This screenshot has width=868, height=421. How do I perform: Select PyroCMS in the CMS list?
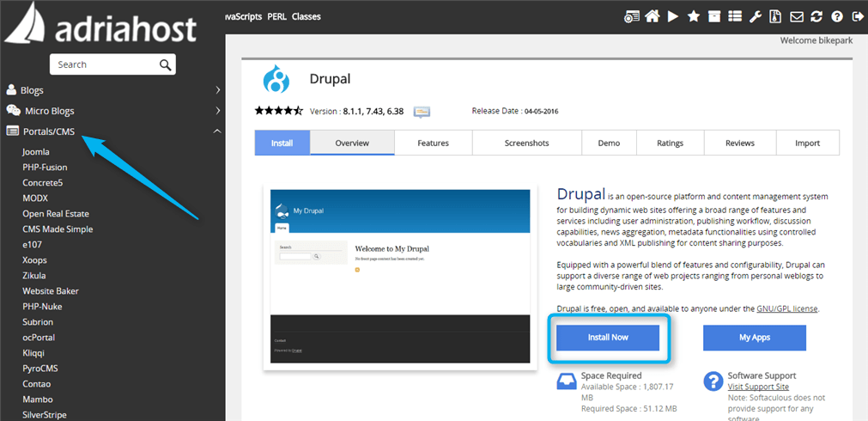click(x=39, y=369)
